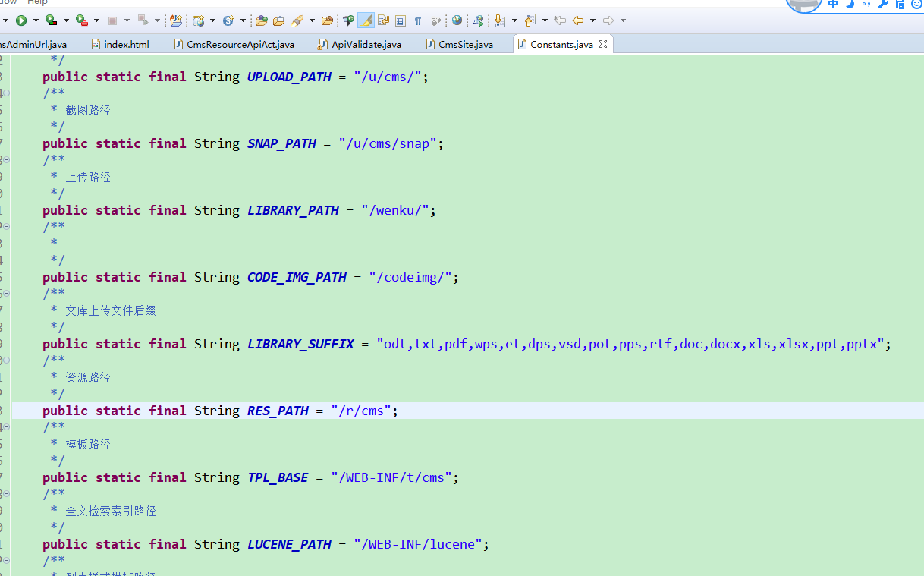Viewport: 924px width, 576px height.
Task: Click the Open Type icon
Action: tap(262, 20)
